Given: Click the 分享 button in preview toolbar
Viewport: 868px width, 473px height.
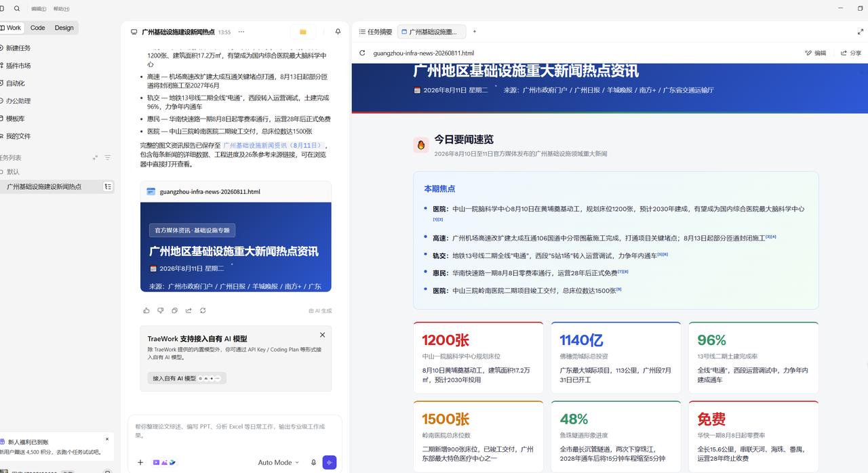Looking at the screenshot, I should [x=851, y=53].
